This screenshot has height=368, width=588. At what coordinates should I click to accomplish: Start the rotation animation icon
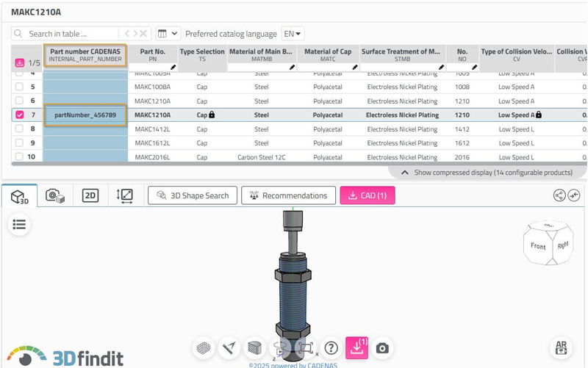(280, 348)
